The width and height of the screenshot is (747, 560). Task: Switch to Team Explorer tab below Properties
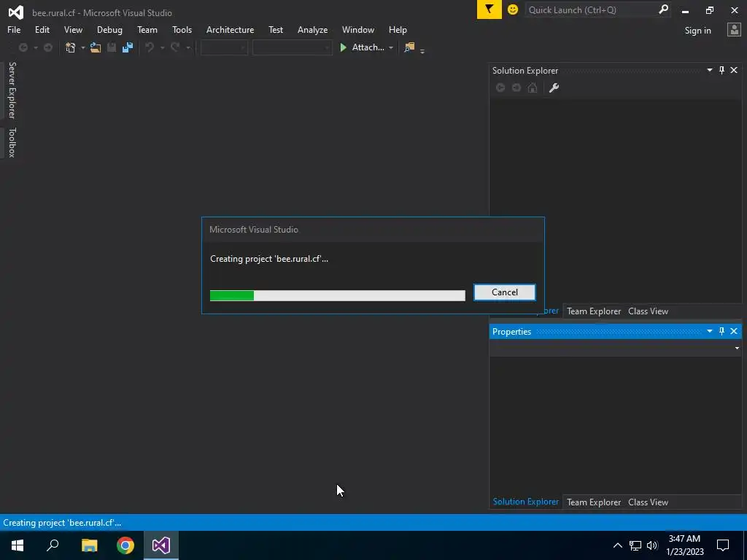pyautogui.click(x=594, y=502)
